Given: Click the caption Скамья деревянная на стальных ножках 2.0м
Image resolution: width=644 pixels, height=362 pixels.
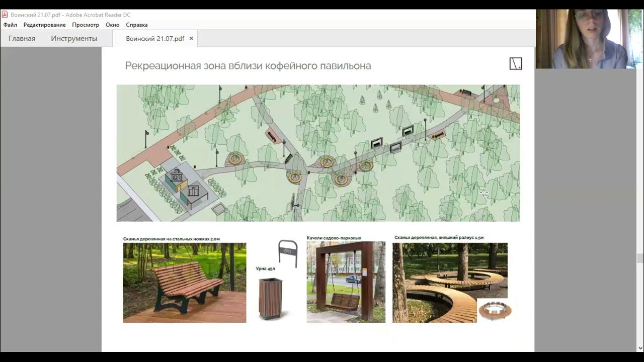Looking at the screenshot, I should tap(172, 239).
